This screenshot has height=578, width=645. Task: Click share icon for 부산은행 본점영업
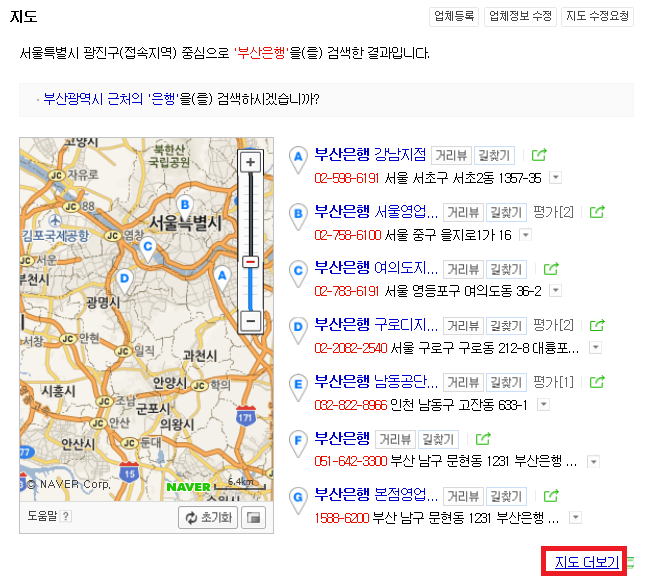(x=551, y=496)
